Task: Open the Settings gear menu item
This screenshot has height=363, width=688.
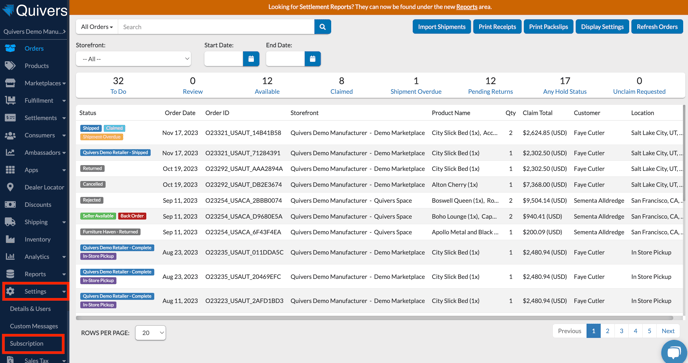Action: pyautogui.click(x=36, y=291)
